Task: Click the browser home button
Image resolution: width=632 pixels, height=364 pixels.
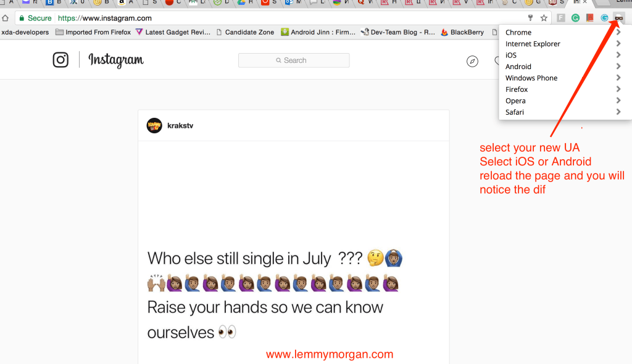Action: (5, 18)
